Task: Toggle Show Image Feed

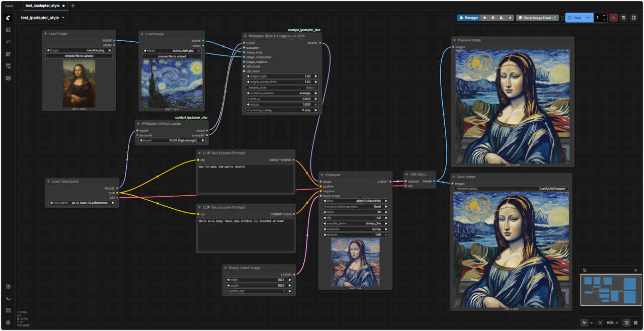Action: click(x=537, y=18)
